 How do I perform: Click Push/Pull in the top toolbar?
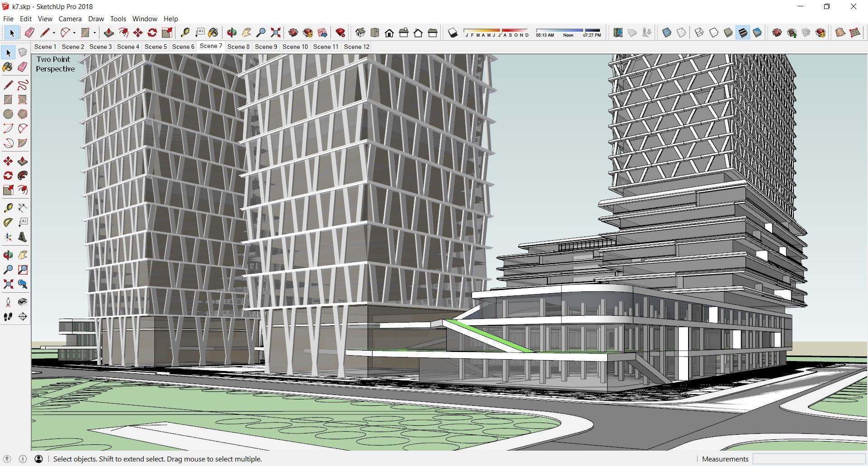point(108,33)
